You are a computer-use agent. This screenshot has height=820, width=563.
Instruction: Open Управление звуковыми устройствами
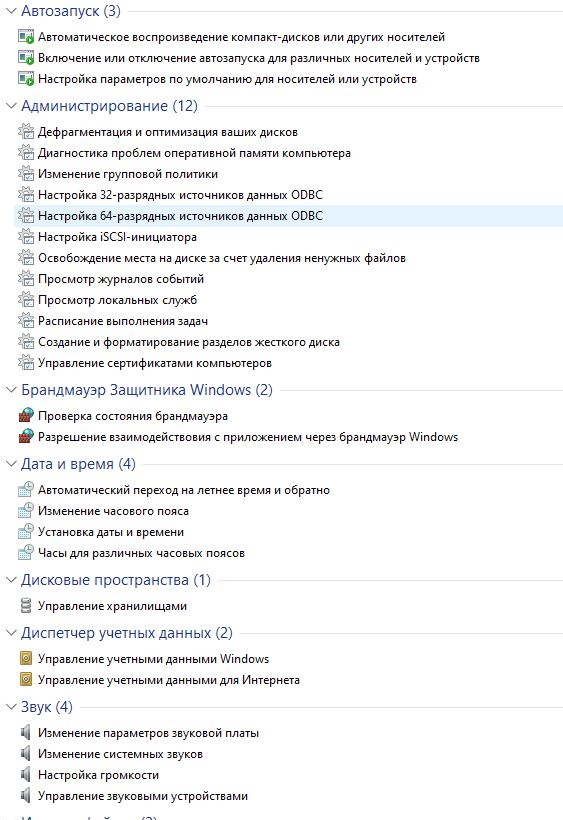point(143,796)
